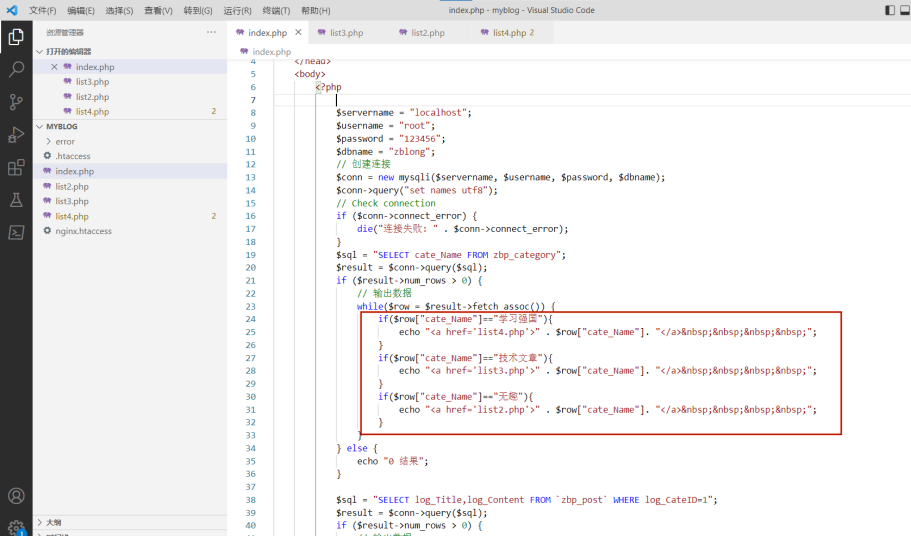Image resolution: width=911 pixels, height=536 pixels.
Task: Open the Explorer view in activity bar
Action: (x=16, y=37)
